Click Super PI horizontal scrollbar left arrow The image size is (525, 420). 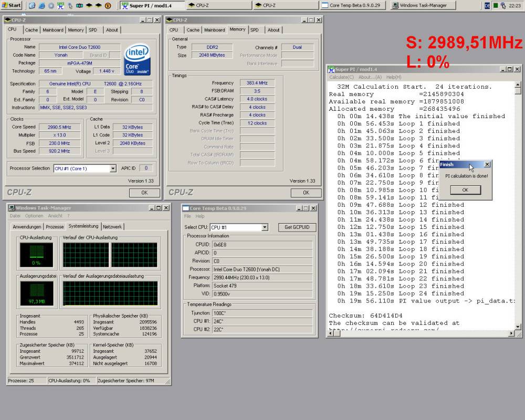331,333
